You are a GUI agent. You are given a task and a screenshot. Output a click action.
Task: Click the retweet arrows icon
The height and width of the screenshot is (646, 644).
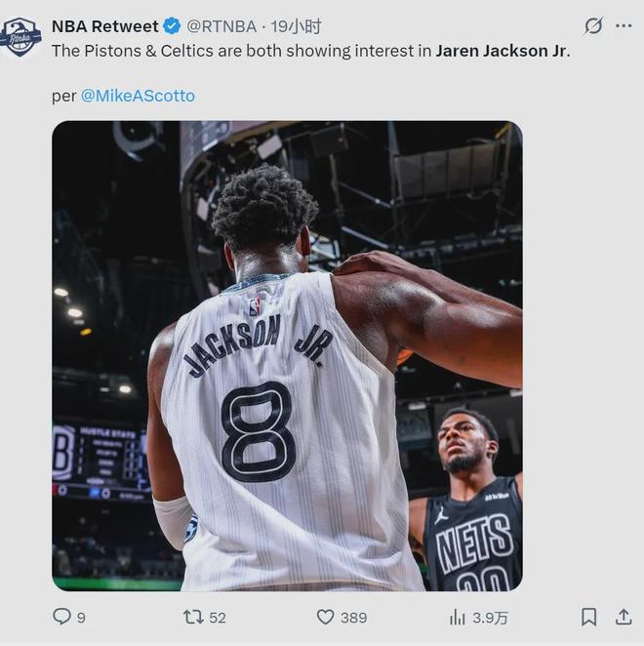tap(193, 617)
